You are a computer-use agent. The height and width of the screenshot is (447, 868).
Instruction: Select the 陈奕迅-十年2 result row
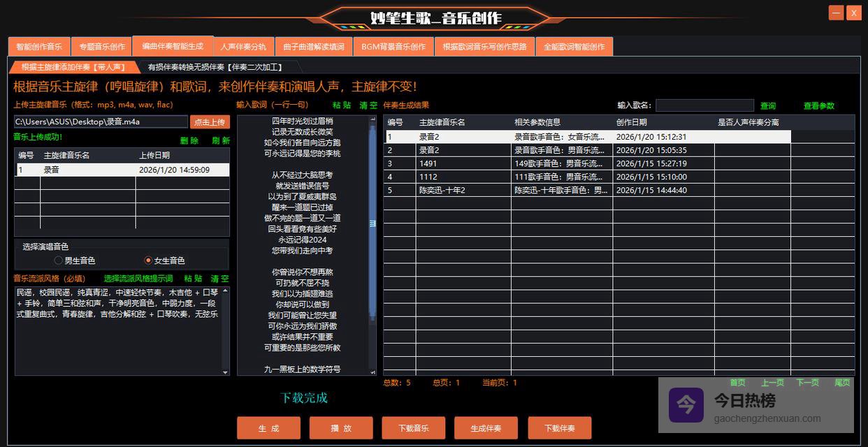pyautogui.click(x=442, y=190)
